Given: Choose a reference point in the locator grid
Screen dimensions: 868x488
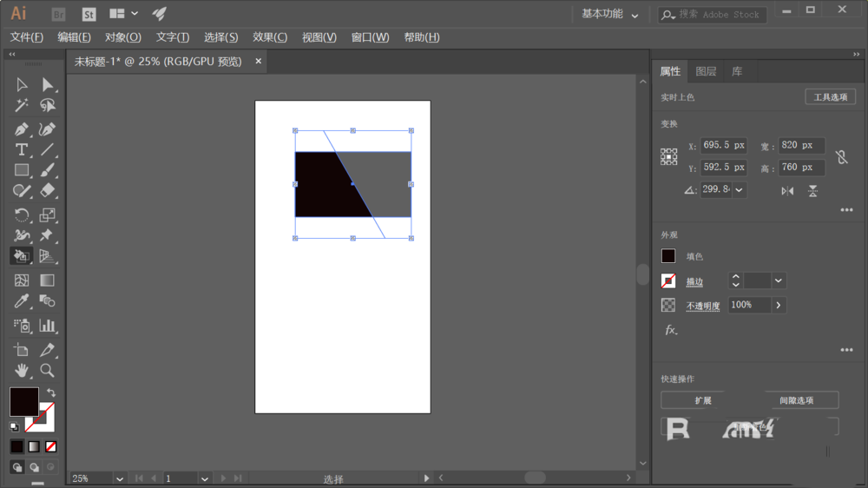Looking at the screenshot, I should (668, 157).
